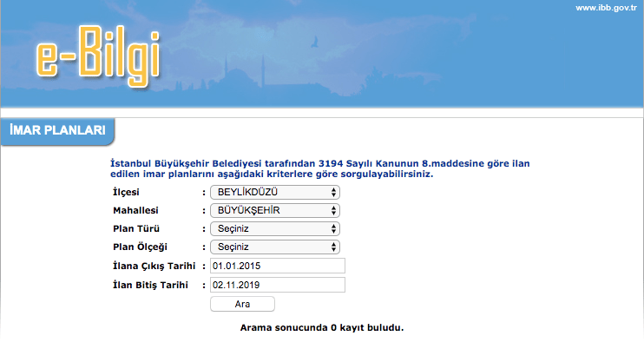This screenshot has height=349, width=644.
Task: Click the Plan Ölçeği label
Action: click(140, 247)
